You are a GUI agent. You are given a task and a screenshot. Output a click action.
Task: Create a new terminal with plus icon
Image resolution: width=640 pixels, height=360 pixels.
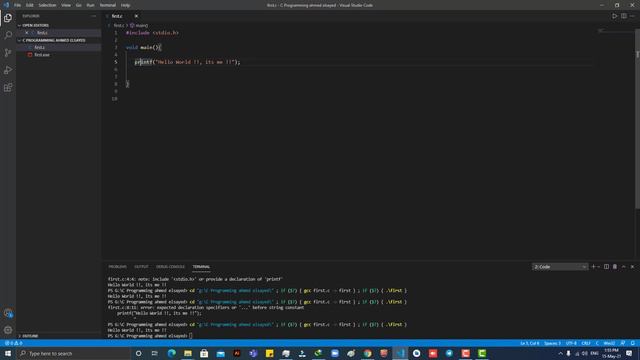[x=593, y=267]
